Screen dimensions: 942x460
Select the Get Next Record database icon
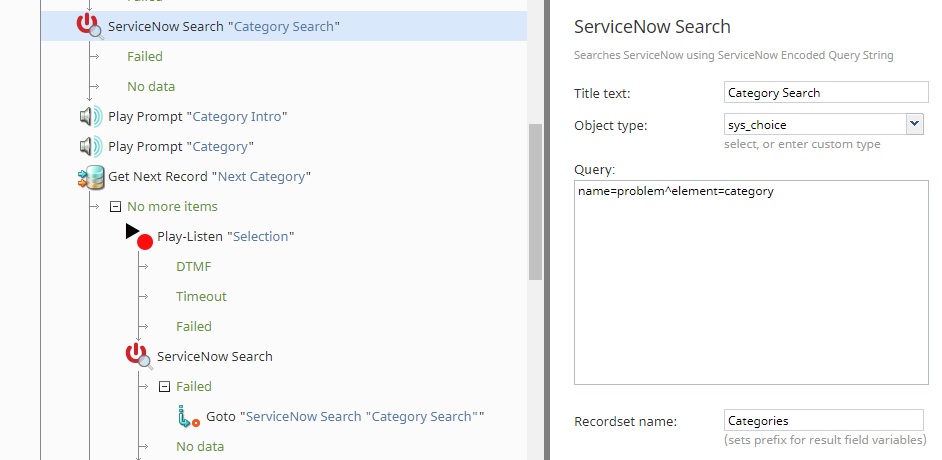[91, 177]
